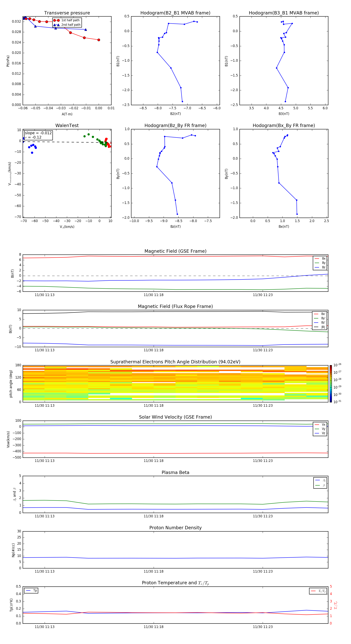Click the last red point in Transverse pressure
The image size is (351, 644).
pyautogui.click(x=99, y=40)
